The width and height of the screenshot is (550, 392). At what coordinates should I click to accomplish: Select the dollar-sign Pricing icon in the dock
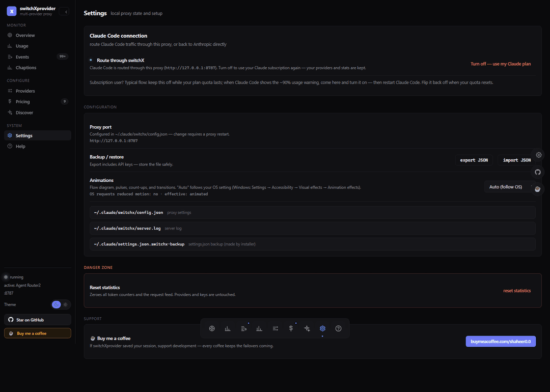click(x=291, y=328)
